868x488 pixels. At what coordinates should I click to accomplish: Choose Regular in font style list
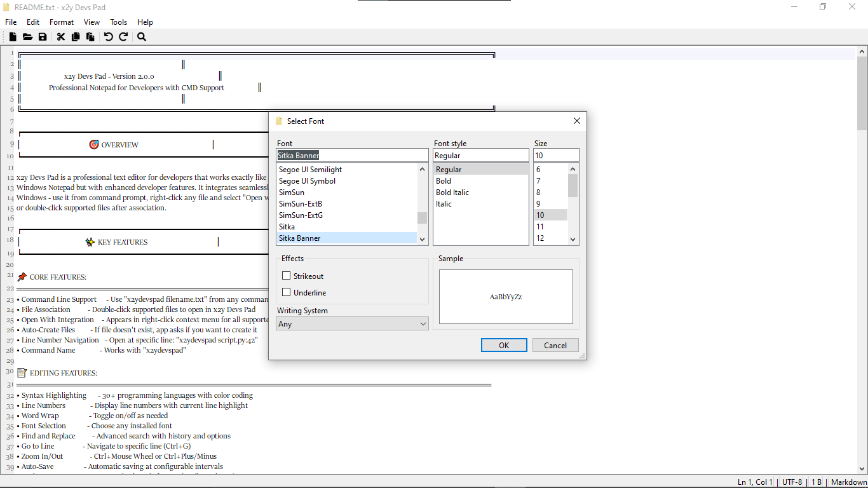click(481, 170)
